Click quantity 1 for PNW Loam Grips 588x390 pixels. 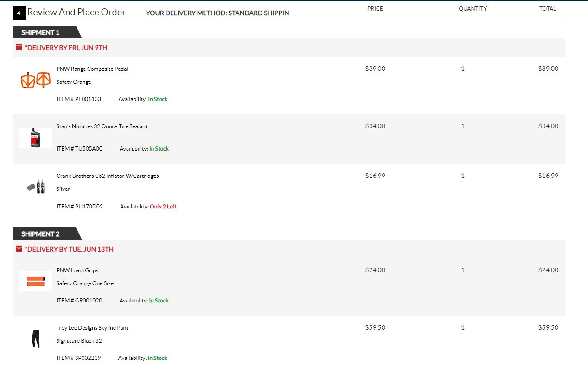pos(463,270)
